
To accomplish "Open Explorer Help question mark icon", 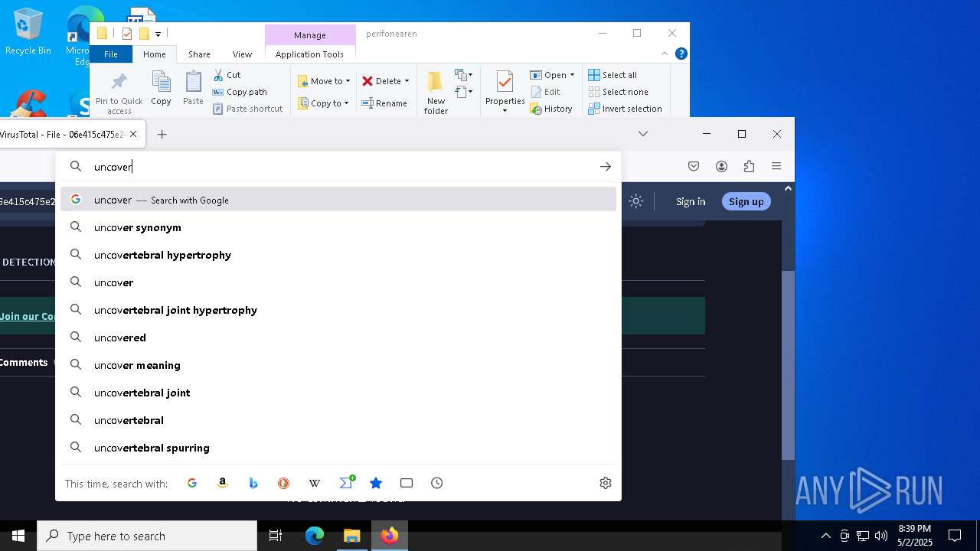I will (x=681, y=54).
